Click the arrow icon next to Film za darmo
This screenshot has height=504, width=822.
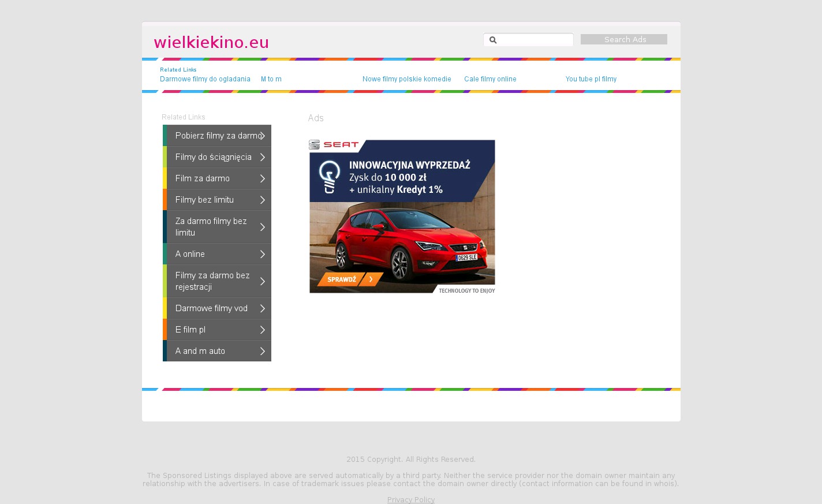coord(263,178)
